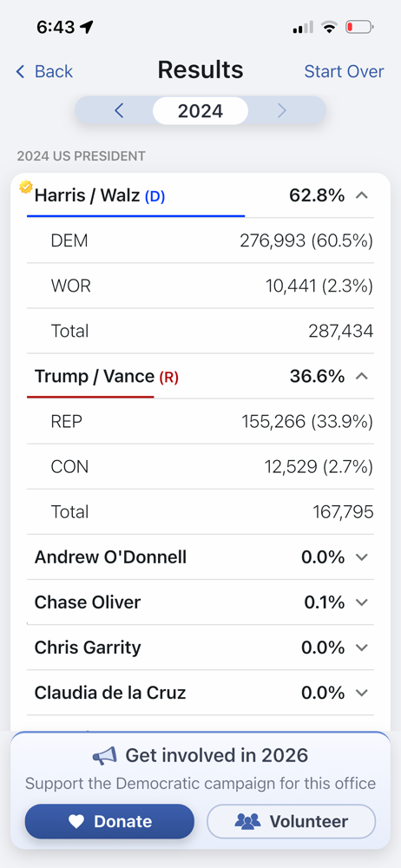Tap Start Over link
This screenshot has height=868, width=401.
tap(344, 71)
